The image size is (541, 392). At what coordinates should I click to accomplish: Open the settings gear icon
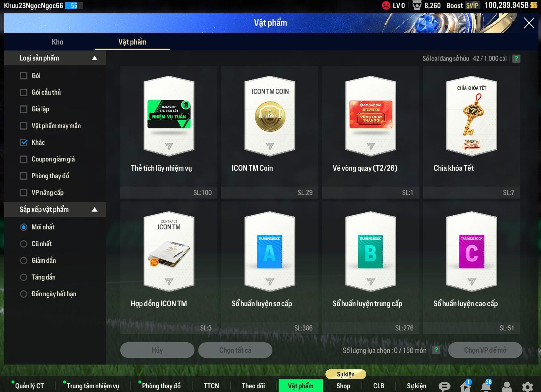[x=527, y=386]
